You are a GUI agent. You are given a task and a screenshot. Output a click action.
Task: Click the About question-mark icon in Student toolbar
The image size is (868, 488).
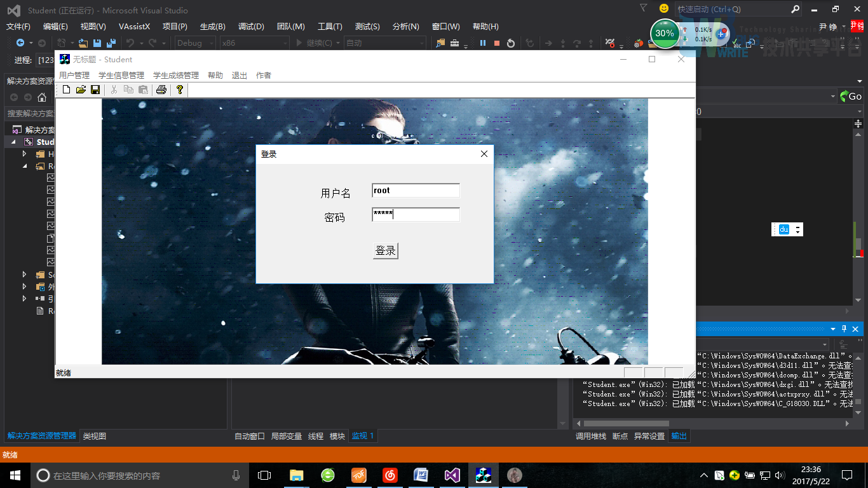point(180,90)
